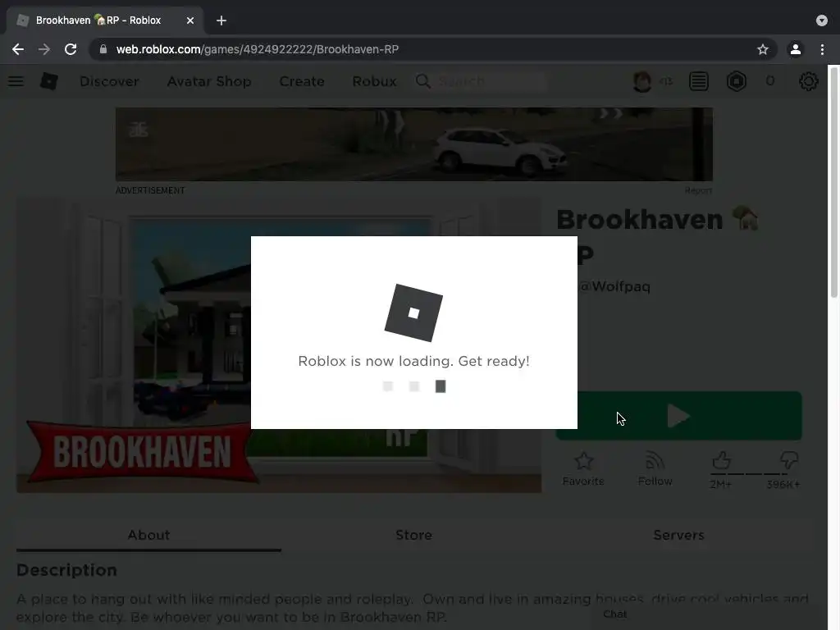Open Robux in Roblox navigation

(374, 81)
